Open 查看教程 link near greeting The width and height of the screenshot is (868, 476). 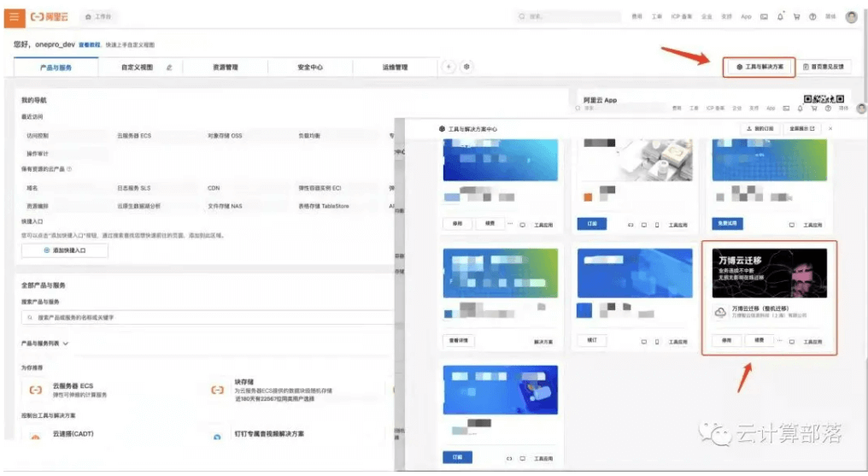89,44
